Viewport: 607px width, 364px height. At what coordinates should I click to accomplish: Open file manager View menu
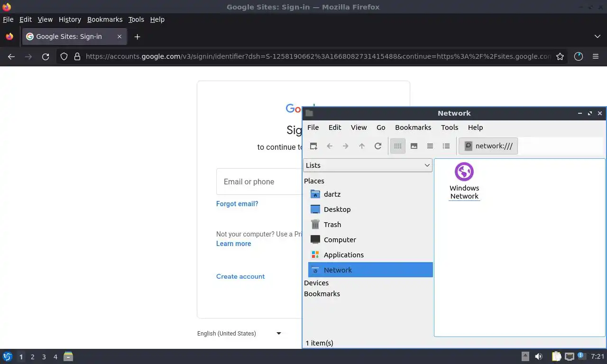[x=359, y=127]
